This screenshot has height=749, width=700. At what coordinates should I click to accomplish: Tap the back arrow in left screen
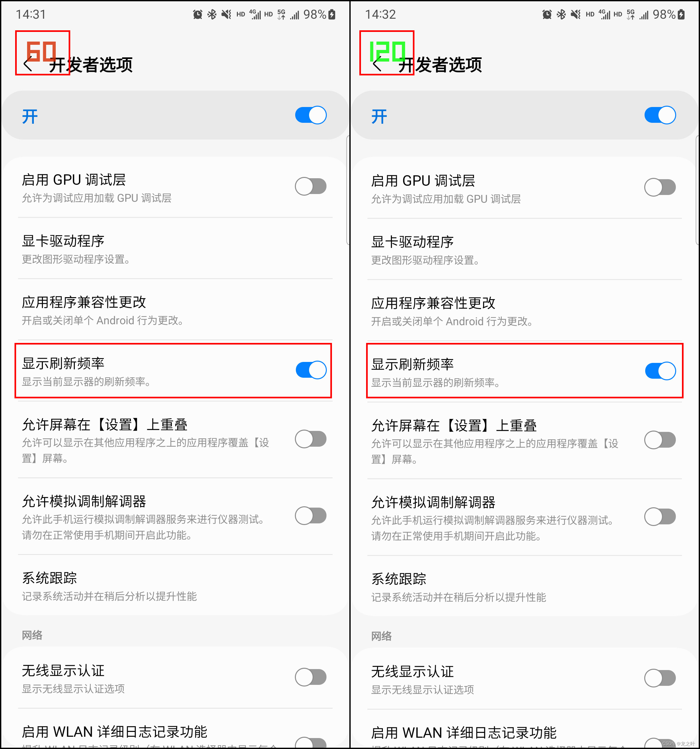pyautogui.click(x=27, y=65)
